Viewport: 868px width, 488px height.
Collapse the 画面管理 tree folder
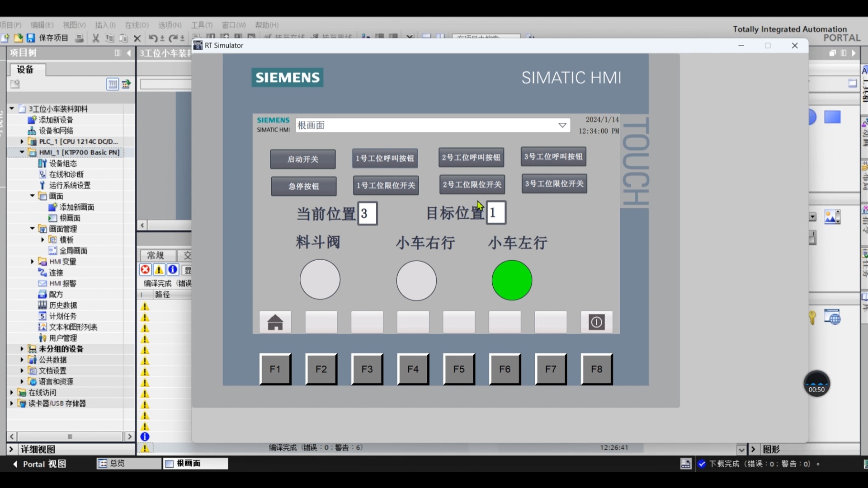tap(32, 229)
